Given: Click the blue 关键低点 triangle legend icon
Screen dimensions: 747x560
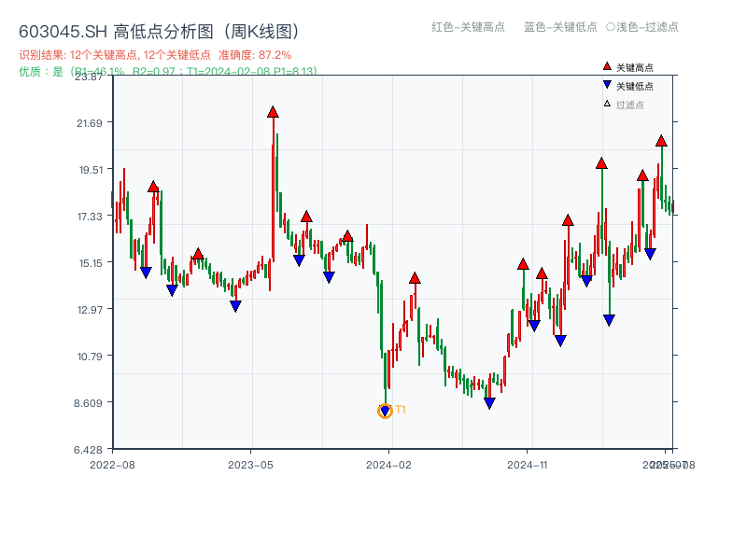Looking at the screenshot, I should (605, 85).
